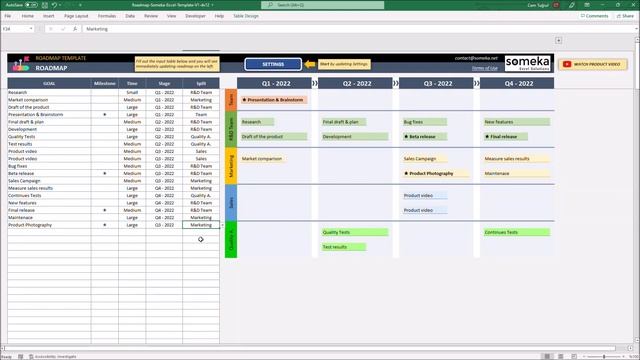
Task: Click the orange Team lane label
Action: 231,100
